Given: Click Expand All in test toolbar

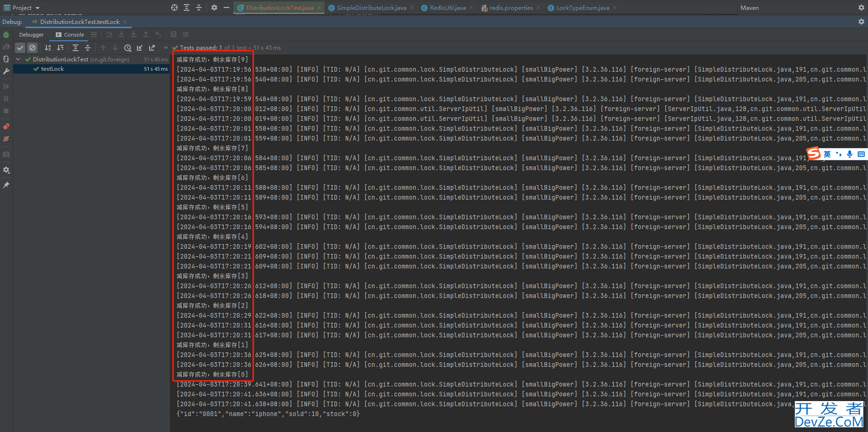Looking at the screenshot, I should [75, 48].
